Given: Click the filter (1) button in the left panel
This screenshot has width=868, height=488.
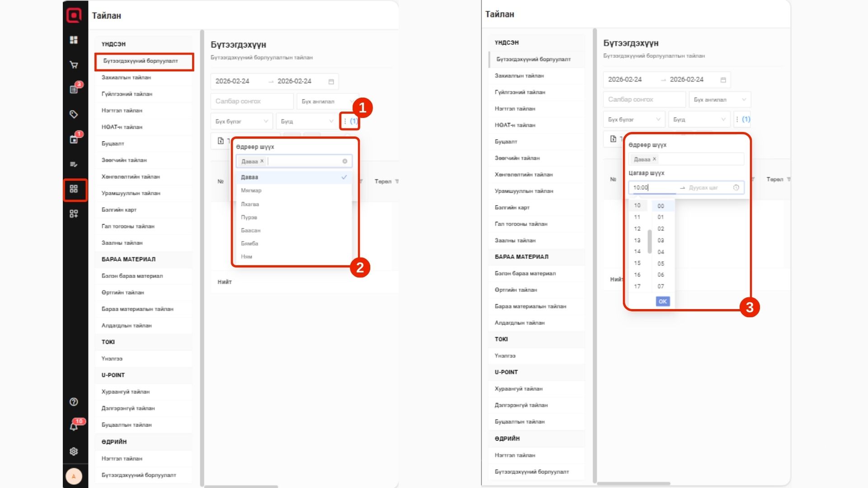Looking at the screenshot, I should tap(350, 121).
